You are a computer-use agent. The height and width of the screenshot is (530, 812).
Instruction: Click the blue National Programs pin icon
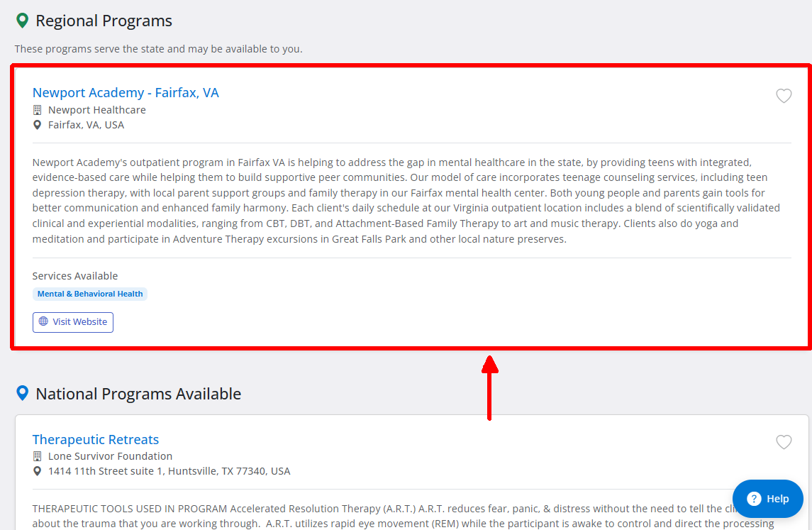(22, 393)
